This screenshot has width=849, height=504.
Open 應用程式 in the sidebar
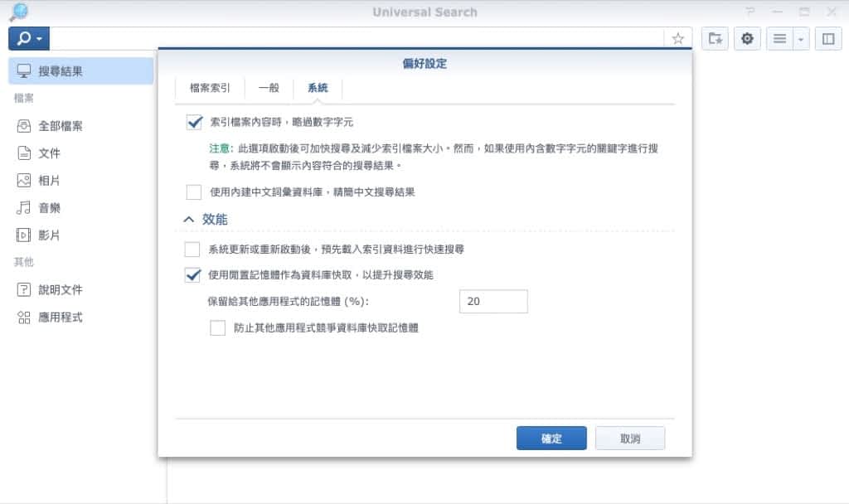coord(60,317)
